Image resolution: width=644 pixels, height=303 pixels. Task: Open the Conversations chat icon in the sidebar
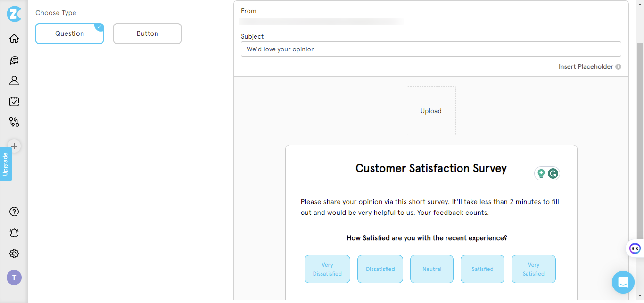[x=14, y=60]
